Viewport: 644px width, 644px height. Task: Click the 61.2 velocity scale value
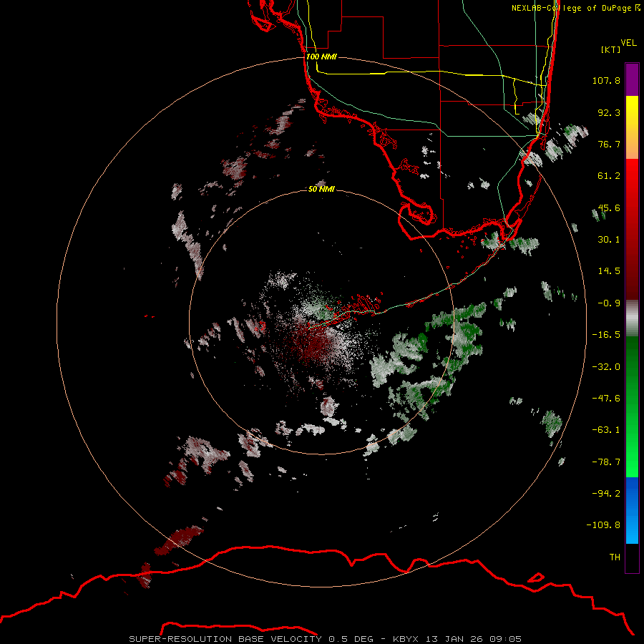pos(609,176)
